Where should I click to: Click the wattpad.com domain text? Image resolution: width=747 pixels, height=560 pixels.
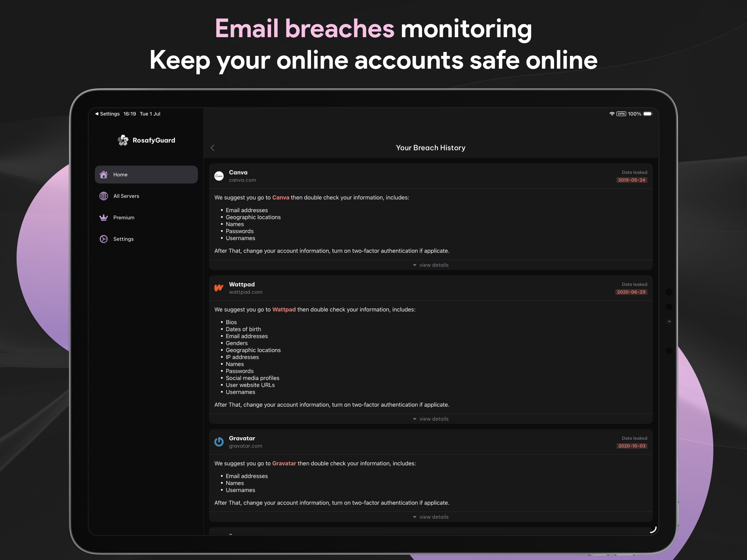click(245, 292)
